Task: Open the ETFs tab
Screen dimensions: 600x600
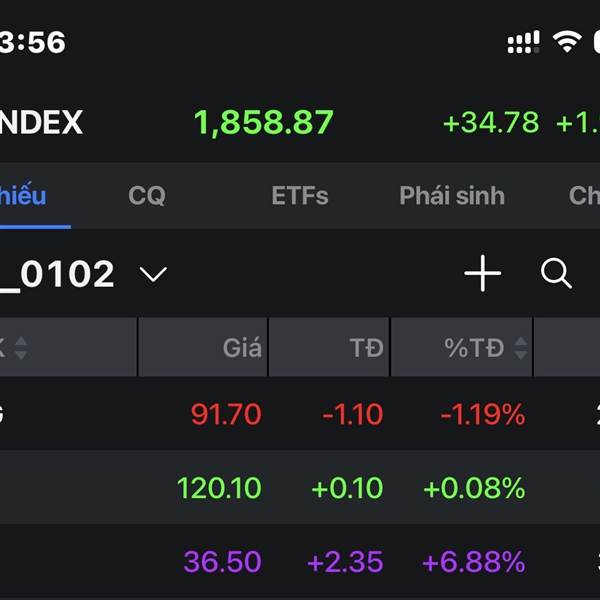Action: (300, 196)
